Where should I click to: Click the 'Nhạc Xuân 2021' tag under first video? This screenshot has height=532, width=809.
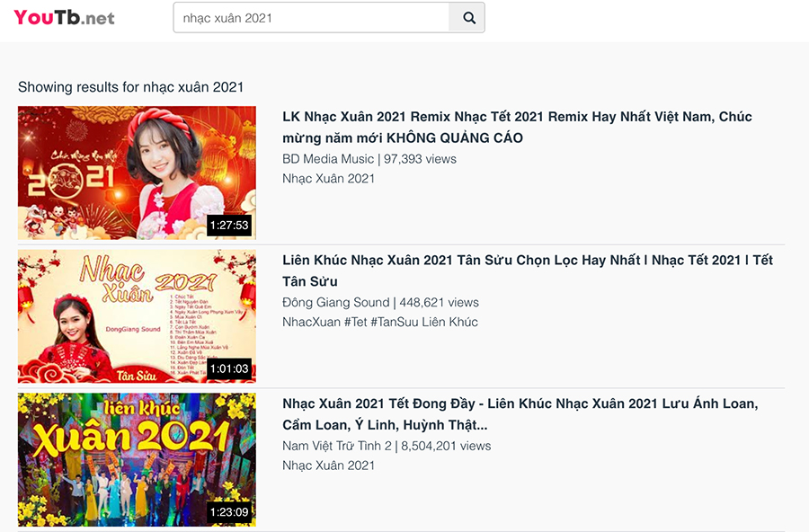tap(329, 179)
